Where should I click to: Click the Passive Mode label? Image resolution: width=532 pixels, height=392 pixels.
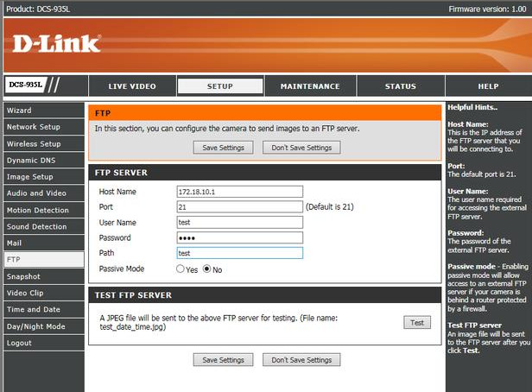(x=122, y=269)
